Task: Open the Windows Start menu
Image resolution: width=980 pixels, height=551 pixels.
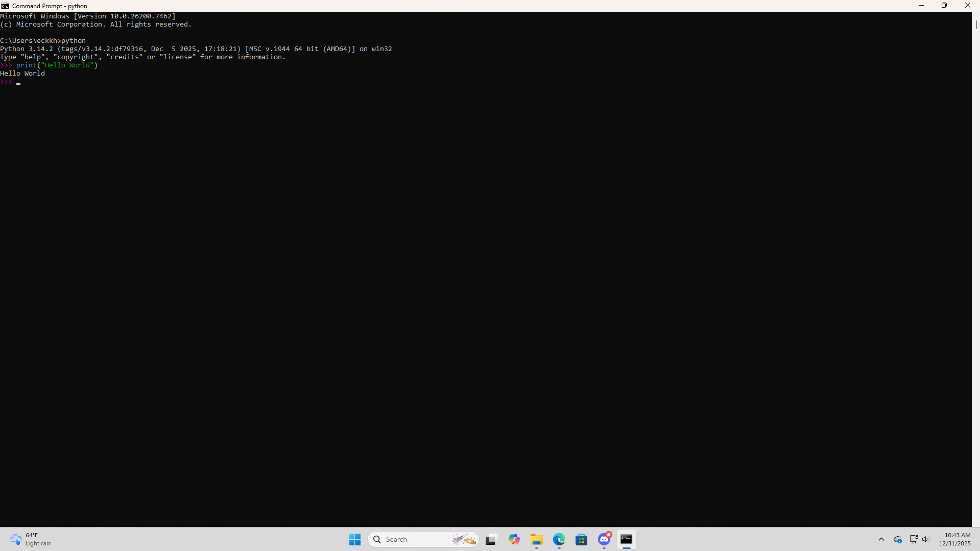Action: [354, 539]
